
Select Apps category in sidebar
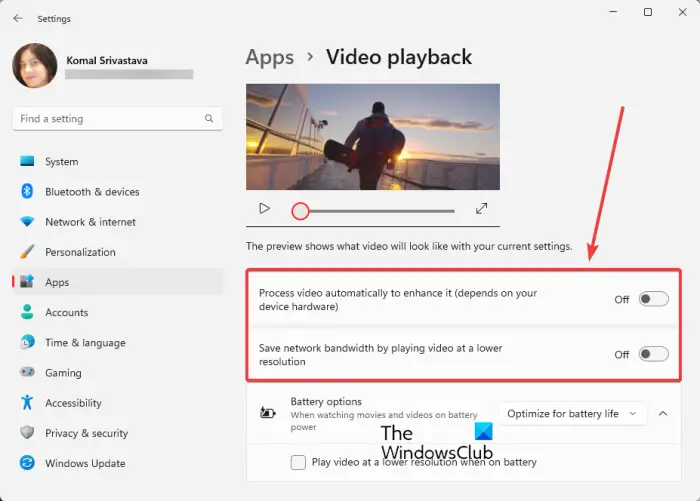coord(118,282)
